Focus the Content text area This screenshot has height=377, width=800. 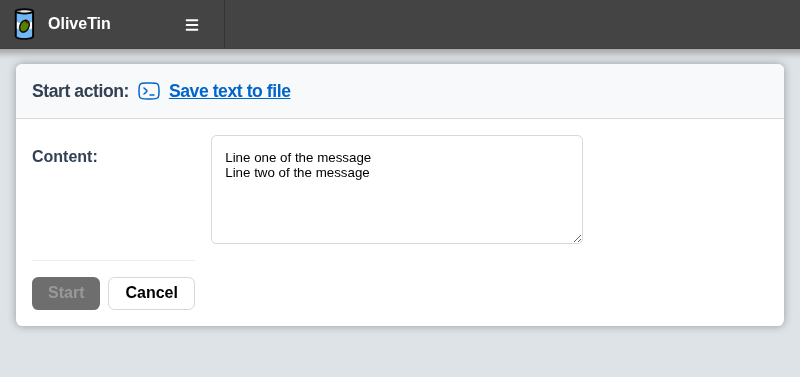point(397,189)
